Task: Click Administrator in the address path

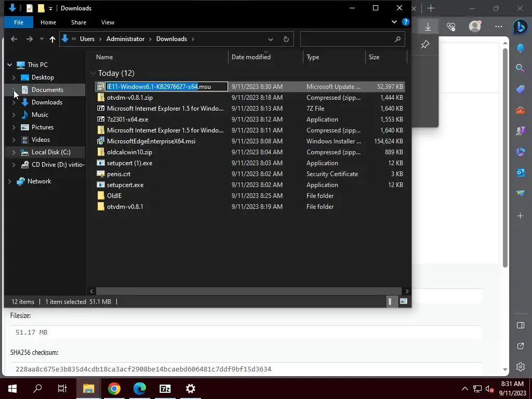Action: point(125,39)
